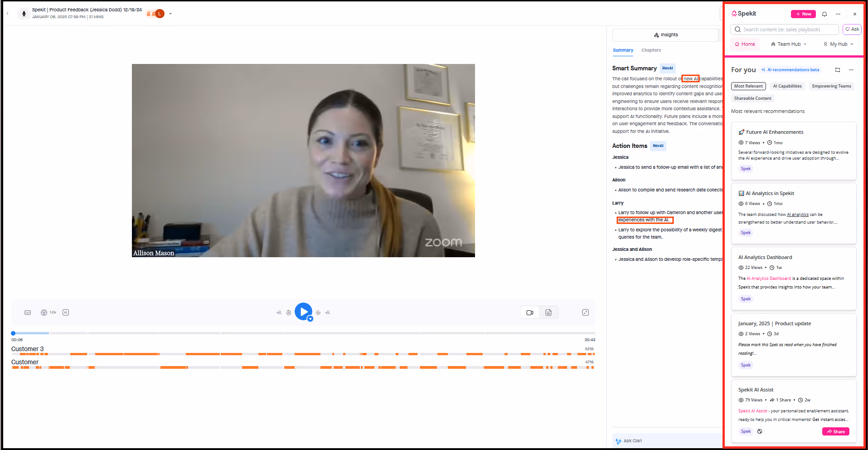Image resolution: width=868 pixels, height=450 pixels.
Task: Focus the Spekit search content field
Action: coord(785,29)
